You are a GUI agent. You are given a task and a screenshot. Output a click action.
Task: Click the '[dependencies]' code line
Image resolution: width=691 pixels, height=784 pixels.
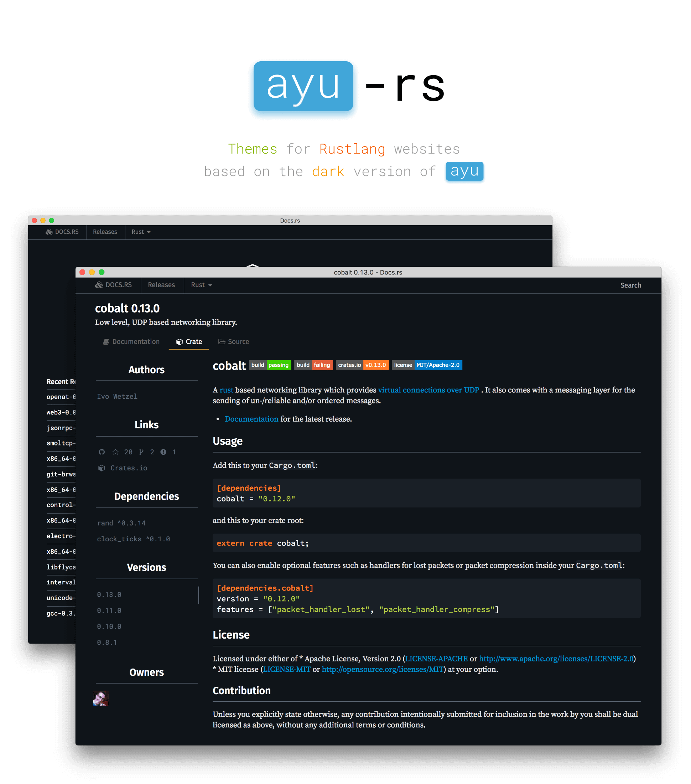click(x=249, y=488)
